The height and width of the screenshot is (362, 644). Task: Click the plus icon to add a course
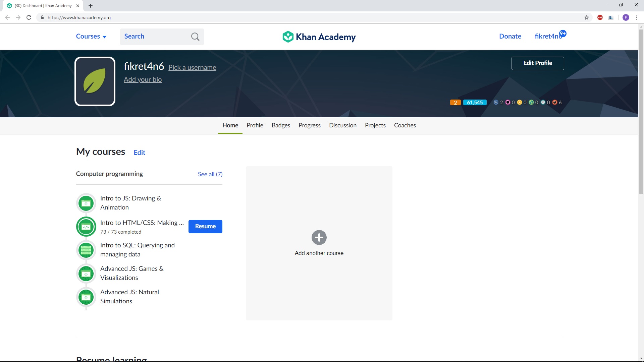pos(319,238)
